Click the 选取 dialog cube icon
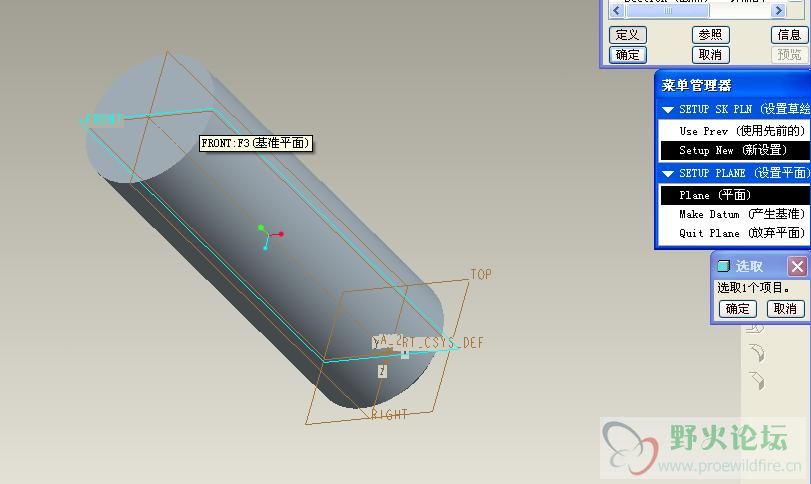The width and height of the screenshot is (811, 484). point(723,266)
